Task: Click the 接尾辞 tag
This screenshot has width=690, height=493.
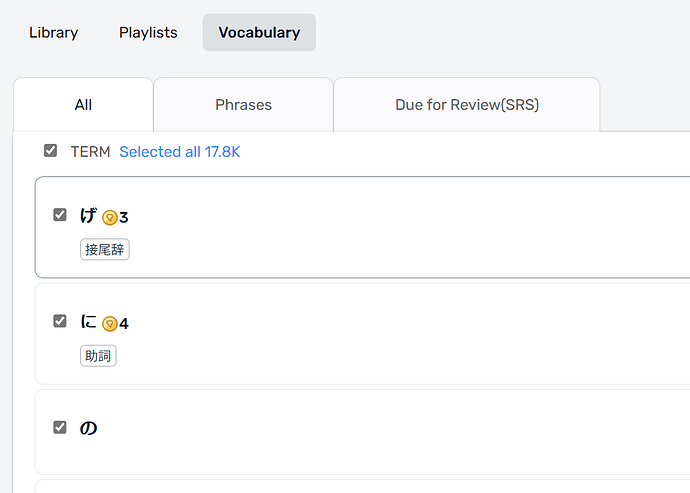Action: pyautogui.click(x=105, y=249)
